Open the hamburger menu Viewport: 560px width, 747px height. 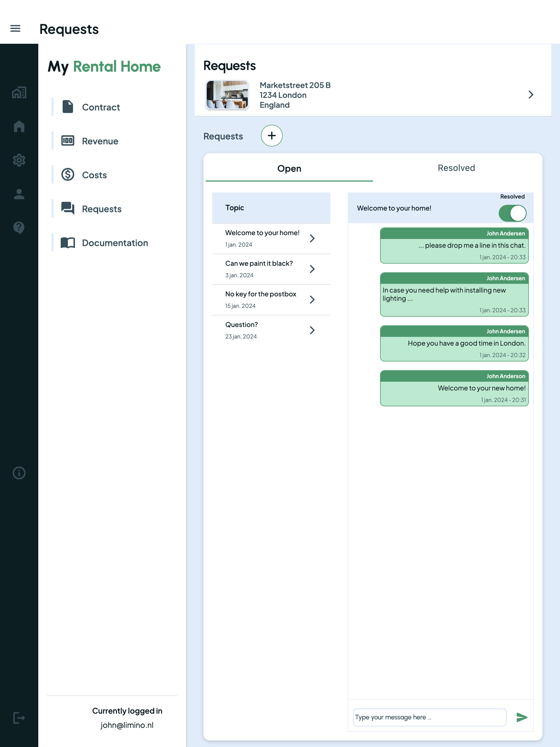click(15, 28)
